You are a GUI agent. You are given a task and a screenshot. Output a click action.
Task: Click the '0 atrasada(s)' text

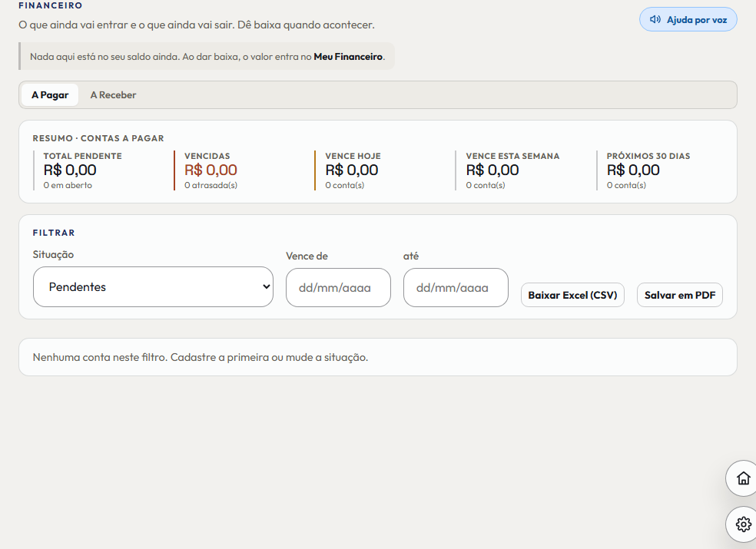tap(211, 185)
